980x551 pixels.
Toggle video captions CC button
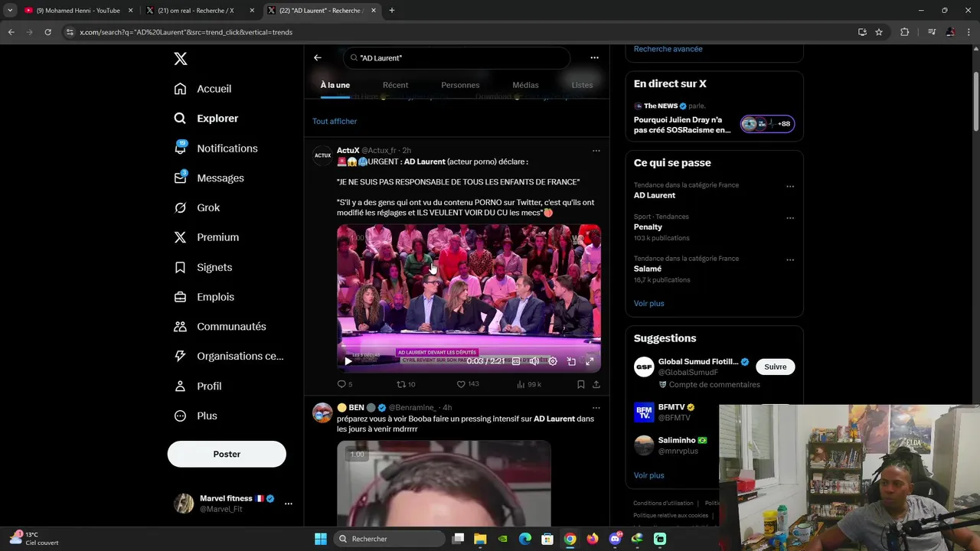tap(516, 361)
